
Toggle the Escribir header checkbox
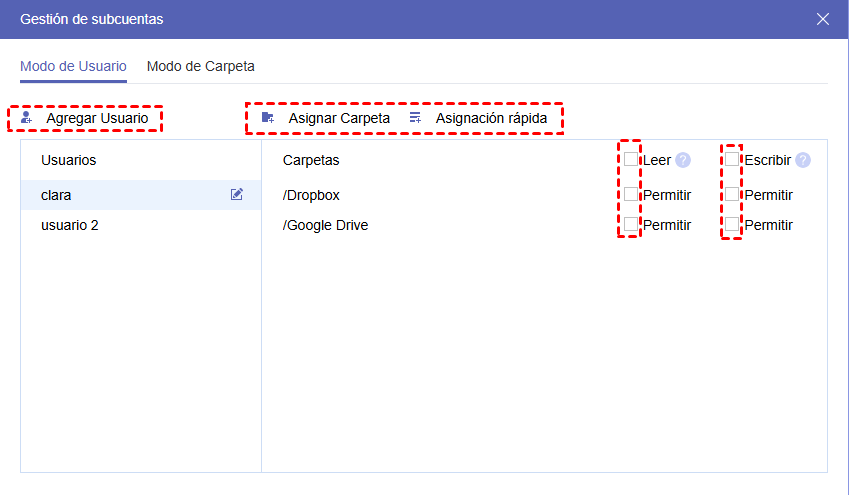(732, 160)
